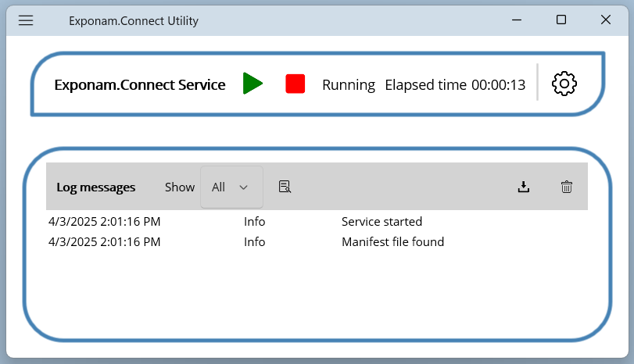Minimize the Exponam.Connect Utility window
The image size is (634, 364).
point(517,20)
